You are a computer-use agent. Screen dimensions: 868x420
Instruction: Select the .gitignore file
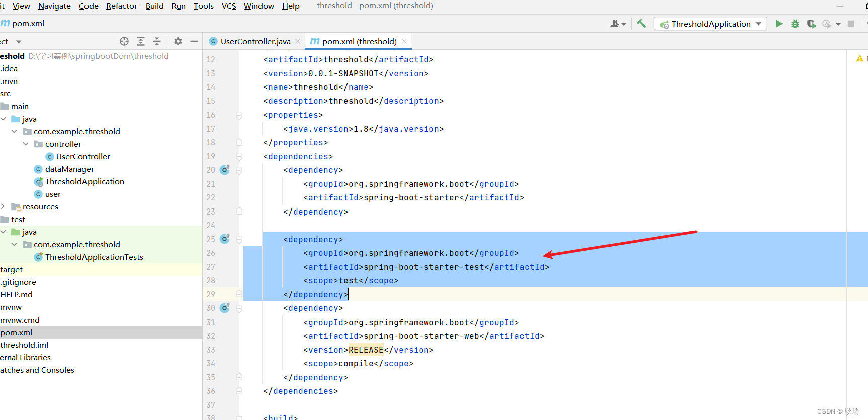tap(18, 282)
